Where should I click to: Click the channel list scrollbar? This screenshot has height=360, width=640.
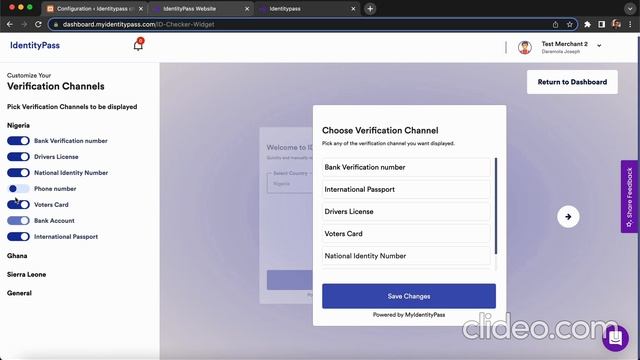point(496,206)
